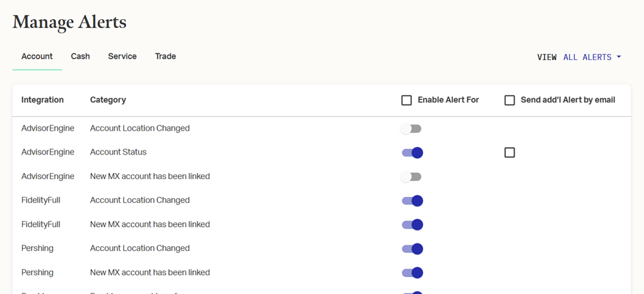
Task: Enable AdvisorEngine Account Location Changed alert toggle
Action: tap(411, 129)
